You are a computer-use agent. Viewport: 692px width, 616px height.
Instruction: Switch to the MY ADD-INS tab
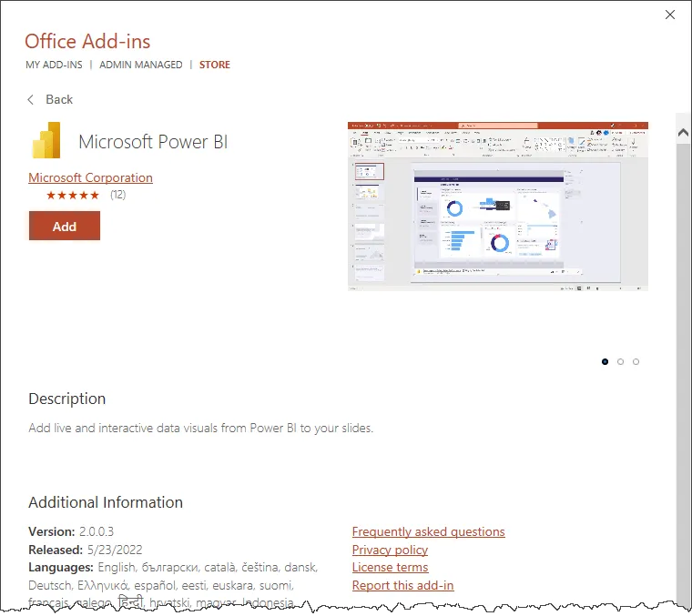(54, 65)
